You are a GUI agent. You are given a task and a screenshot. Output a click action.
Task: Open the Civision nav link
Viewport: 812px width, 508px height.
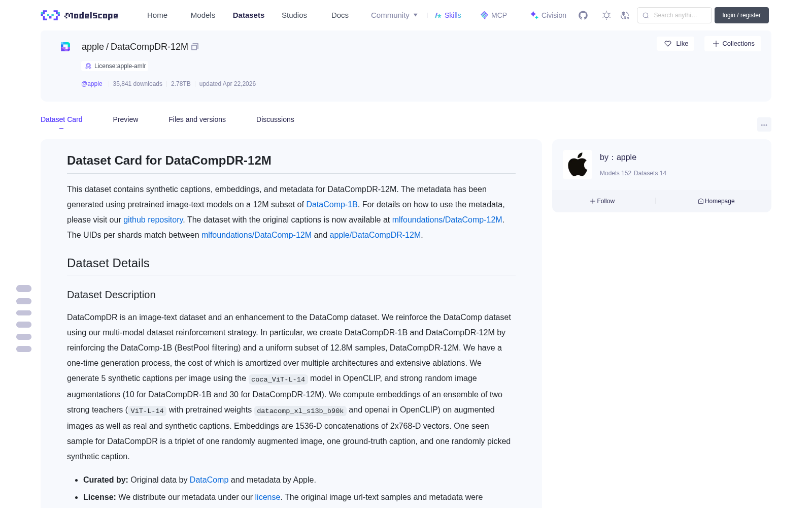pyautogui.click(x=554, y=15)
